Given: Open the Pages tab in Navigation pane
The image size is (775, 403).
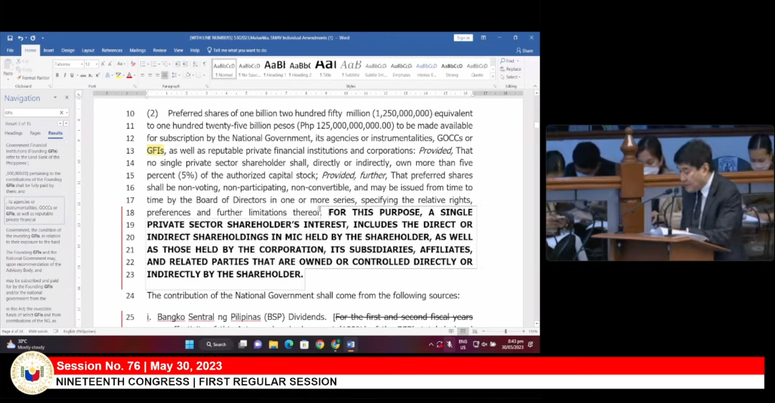Looking at the screenshot, I should pyautogui.click(x=35, y=133).
